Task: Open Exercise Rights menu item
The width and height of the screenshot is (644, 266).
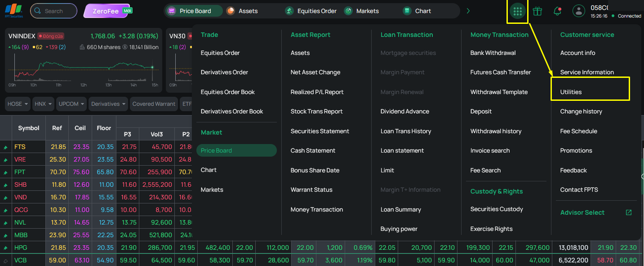Action: click(x=491, y=229)
